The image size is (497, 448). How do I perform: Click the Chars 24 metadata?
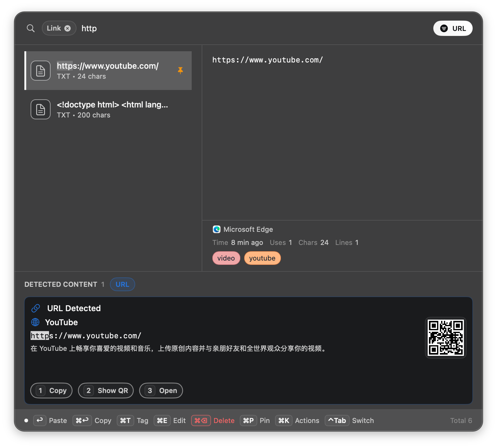coord(313,242)
